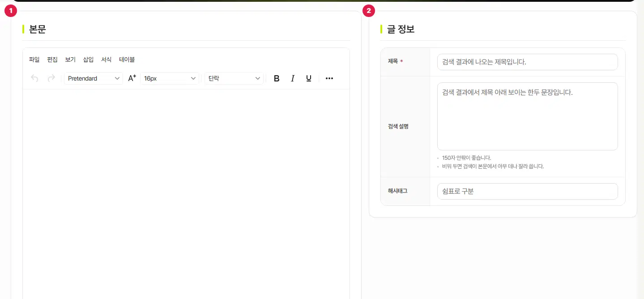Toggle bold formatting
Viewport: 644px width, 299px height.
pos(277,78)
